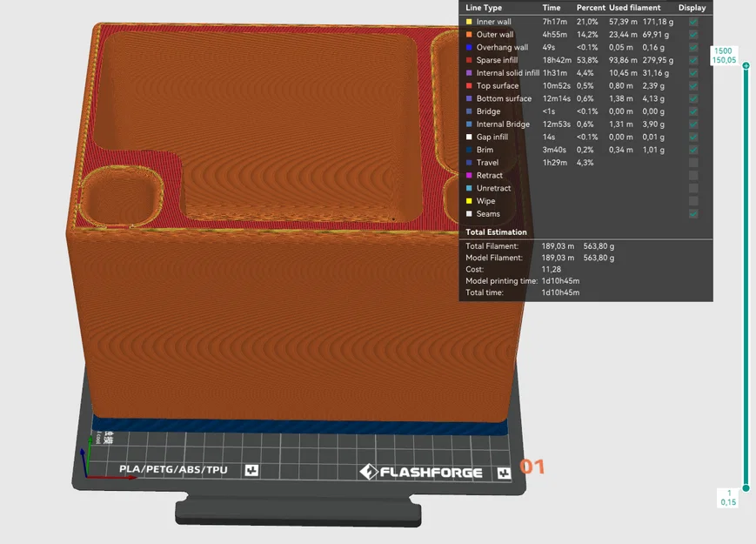Image resolution: width=756 pixels, height=544 pixels.
Task: Click the top layer slider handle
Action: [746, 65]
